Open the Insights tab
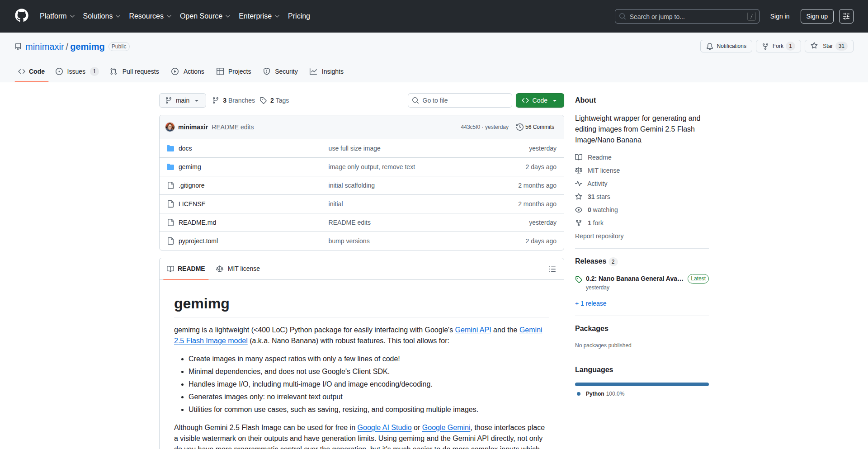Screen dimensions: 868x449 326,71
